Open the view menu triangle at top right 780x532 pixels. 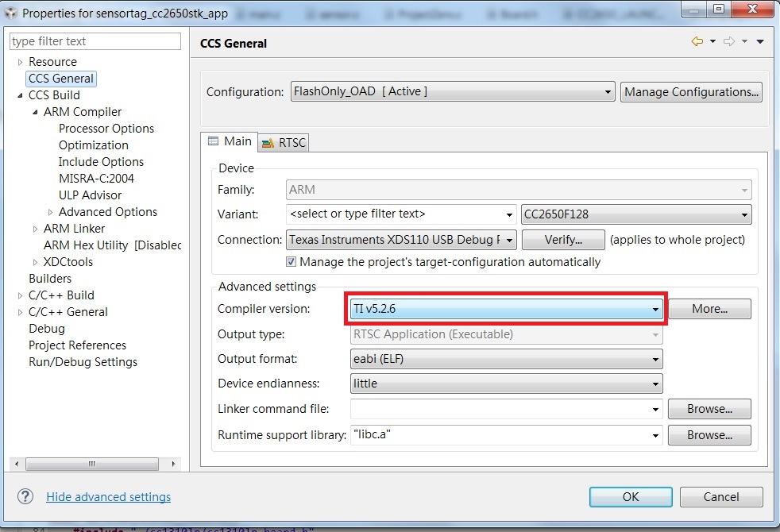[x=760, y=40]
